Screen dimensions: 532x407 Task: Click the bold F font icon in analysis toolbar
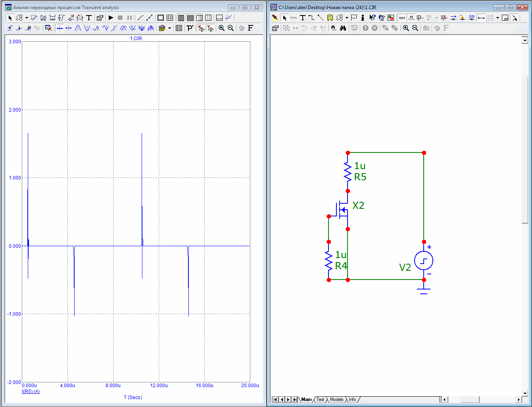tap(250, 28)
